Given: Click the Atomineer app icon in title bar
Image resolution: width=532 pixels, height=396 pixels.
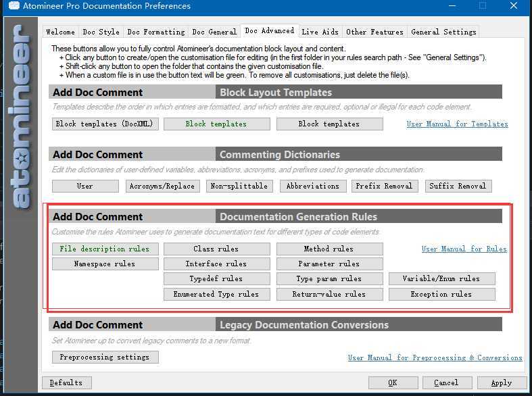Looking at the screenshot, I should coord(14,5).
